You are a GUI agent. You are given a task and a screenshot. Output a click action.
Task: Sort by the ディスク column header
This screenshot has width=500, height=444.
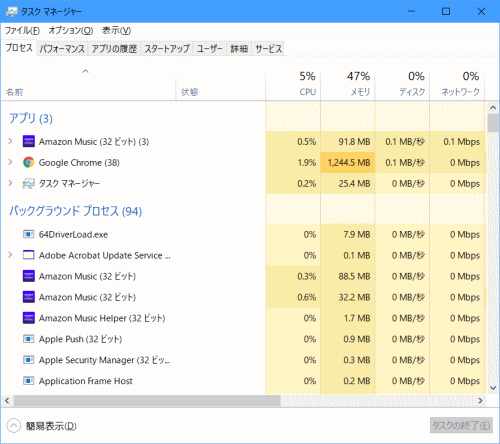pyautogui.click(x=403, y=84)
